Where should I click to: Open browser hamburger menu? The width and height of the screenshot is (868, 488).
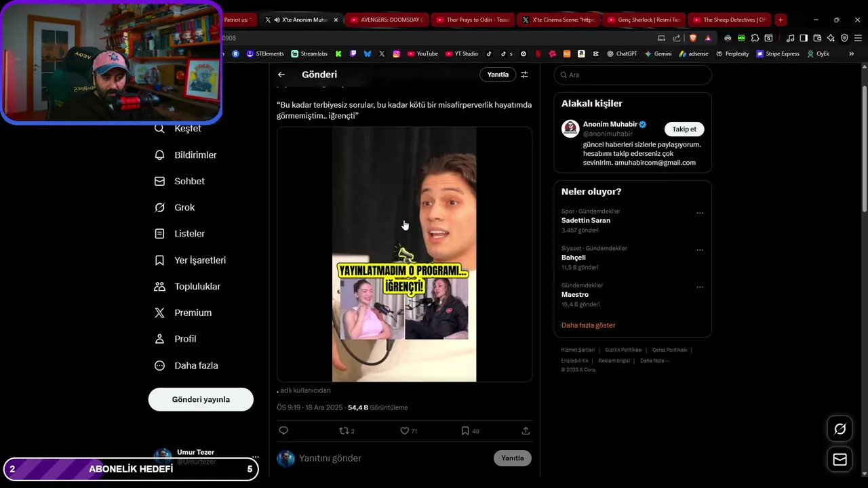coord(858,38)
